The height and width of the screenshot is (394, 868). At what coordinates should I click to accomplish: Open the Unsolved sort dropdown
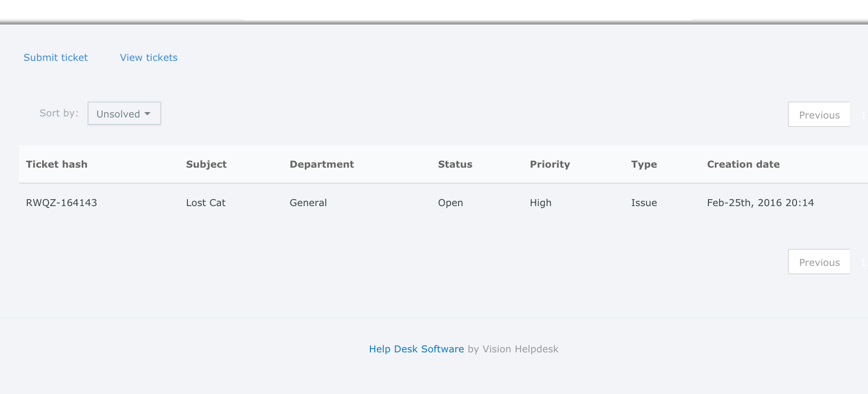pos(124,113)
